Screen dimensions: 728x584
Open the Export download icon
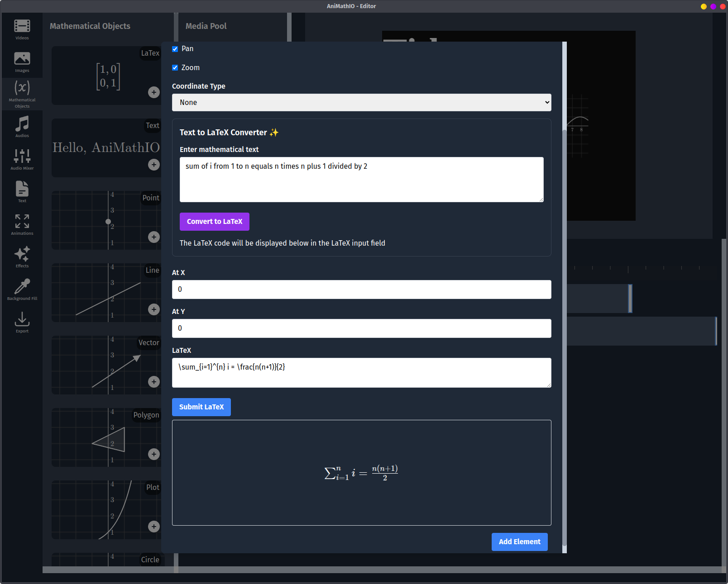[x=22, y=323]
